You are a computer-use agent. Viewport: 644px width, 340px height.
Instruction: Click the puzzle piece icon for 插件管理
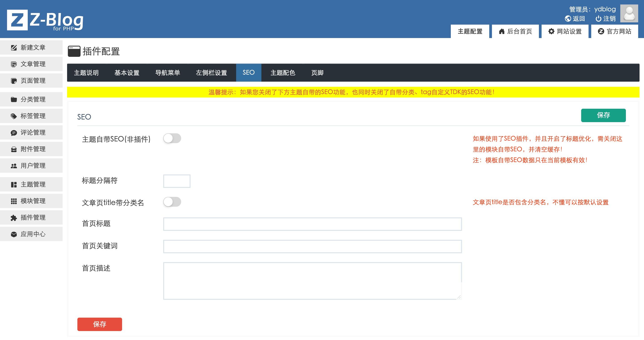[14, 218]
